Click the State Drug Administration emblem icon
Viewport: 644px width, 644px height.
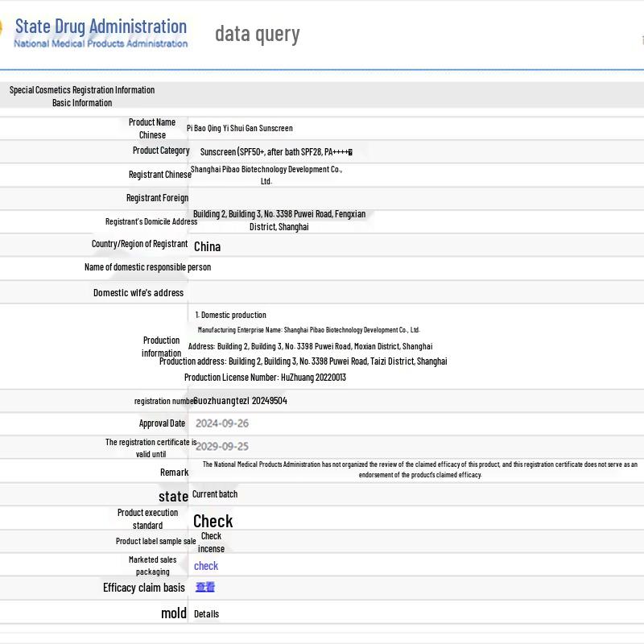click(2, 31)
